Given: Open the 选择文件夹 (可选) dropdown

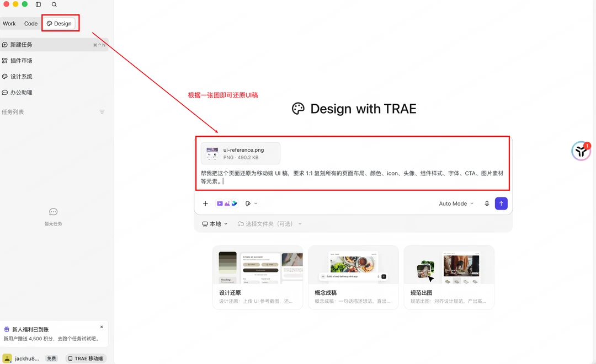Looking at the screenshot, I should point(269,224).
